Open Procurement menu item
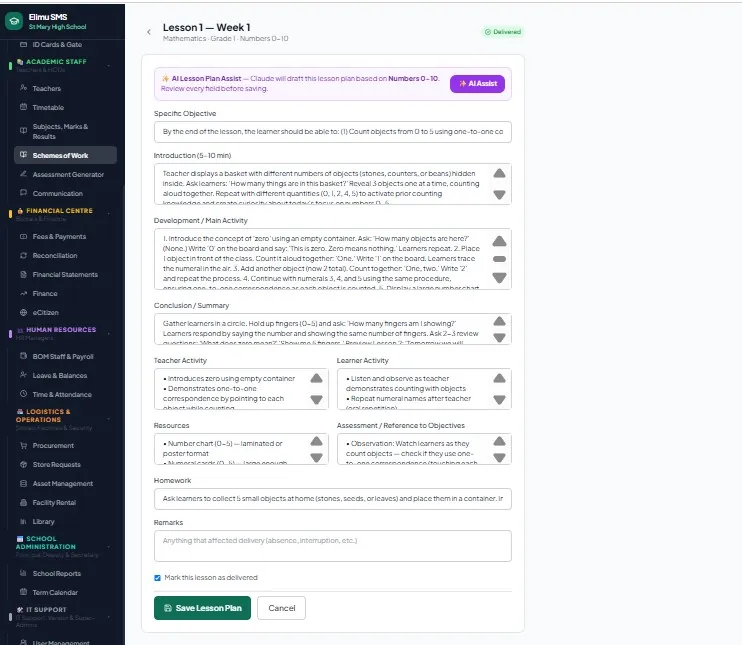Viewport: 742px width, 645px height. click(65, 446)
